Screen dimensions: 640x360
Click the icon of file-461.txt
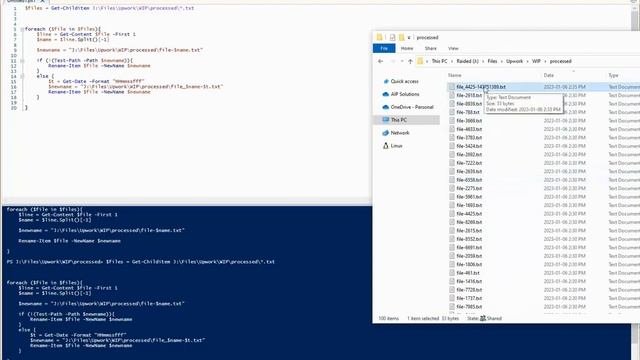pyautogui.click(x=452, y=273)
